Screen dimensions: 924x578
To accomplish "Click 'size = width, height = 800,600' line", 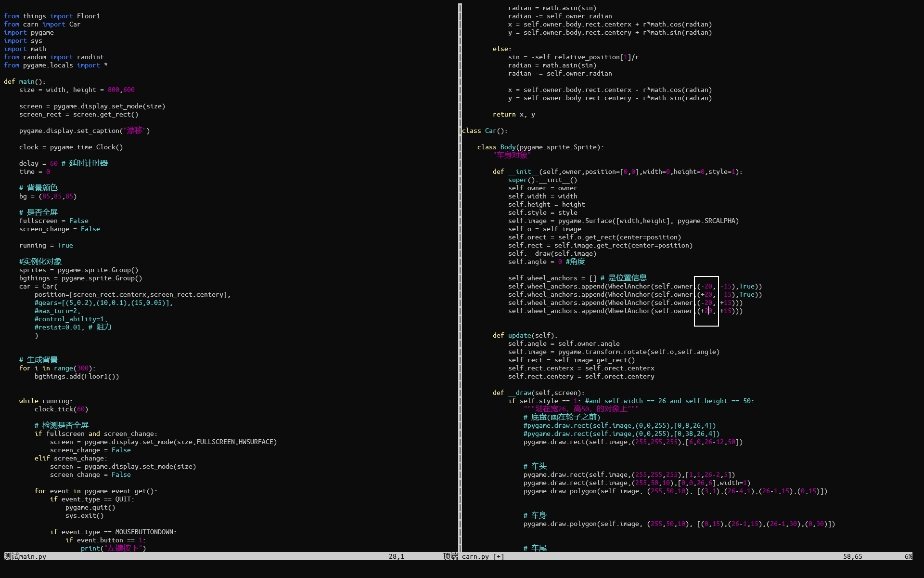I will [x=77, y=90].
